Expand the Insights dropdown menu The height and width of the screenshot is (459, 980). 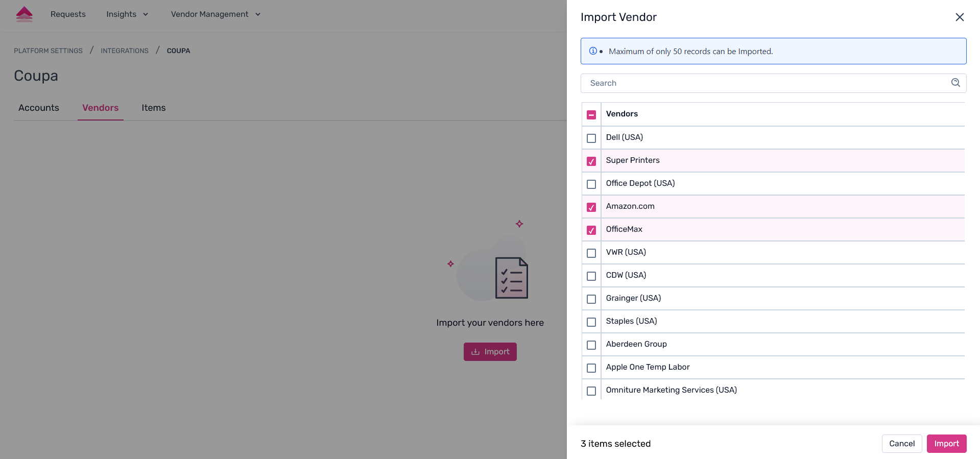coord(127,14)
